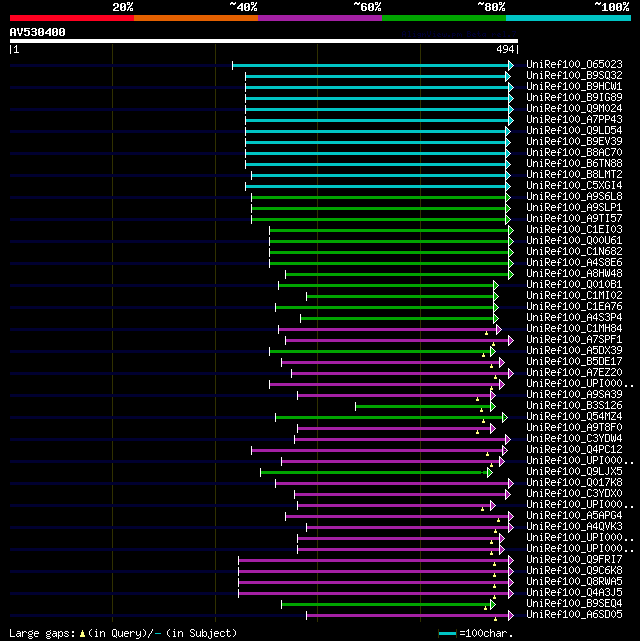This screenshot has height=641, width=640.
Task: Click green alignment bar for UniRef100_Q010B1
Action: pyautogui.click(x=388, y=286)
